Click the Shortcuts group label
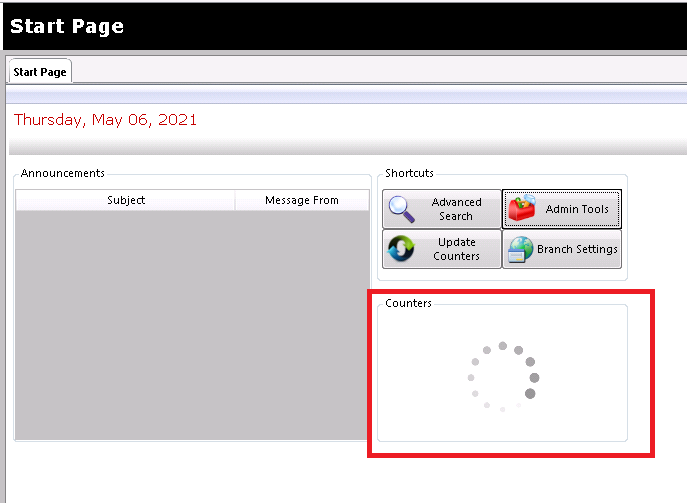The width and height of the screenshot is (687, 503). [409, 173]
